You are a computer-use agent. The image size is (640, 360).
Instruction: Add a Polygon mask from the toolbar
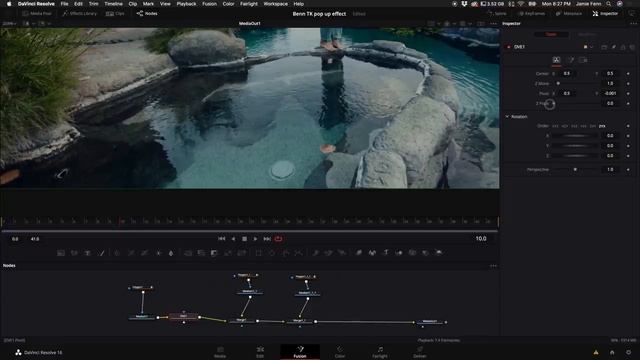(x=286, y=253)
